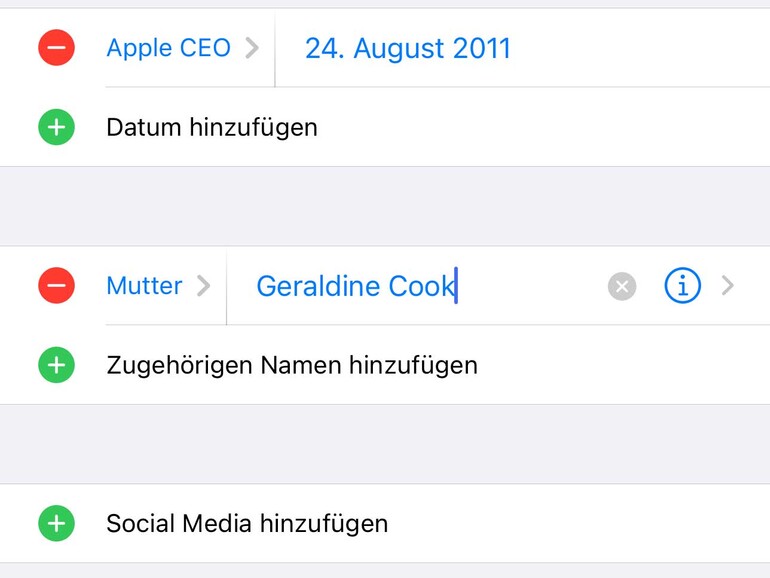This screenshot has height=578, width=770.
Task: Open contact info for Geraldine Cook
Action: tap(682, 286)
